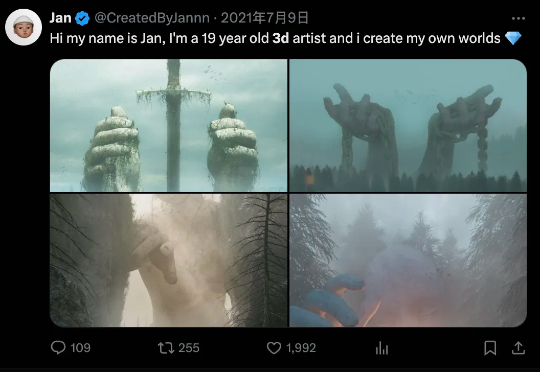Bookmark this post
This screenshot has height=372, width=540.
click(490, 348)
